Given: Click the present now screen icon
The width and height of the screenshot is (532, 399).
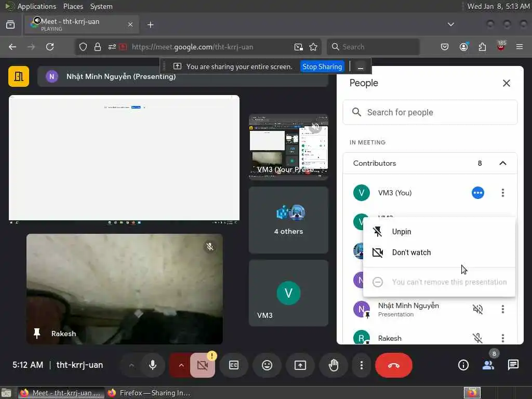Looking at the screenshot, I should pos(300,365).
